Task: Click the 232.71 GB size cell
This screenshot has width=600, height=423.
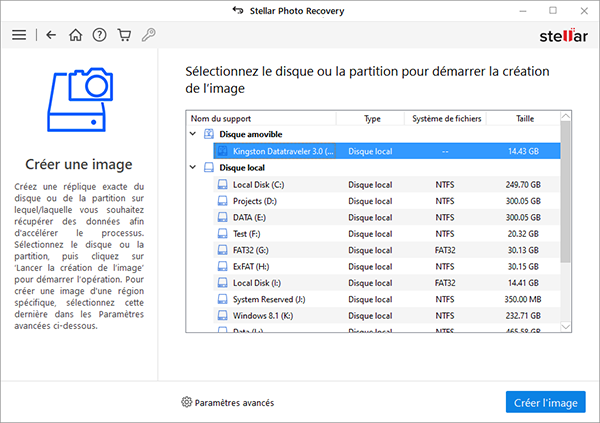Action: (523, 316)
